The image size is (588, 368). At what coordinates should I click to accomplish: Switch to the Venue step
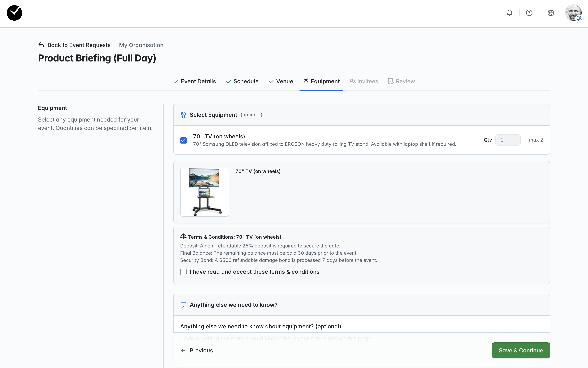(x=281, y=81)
